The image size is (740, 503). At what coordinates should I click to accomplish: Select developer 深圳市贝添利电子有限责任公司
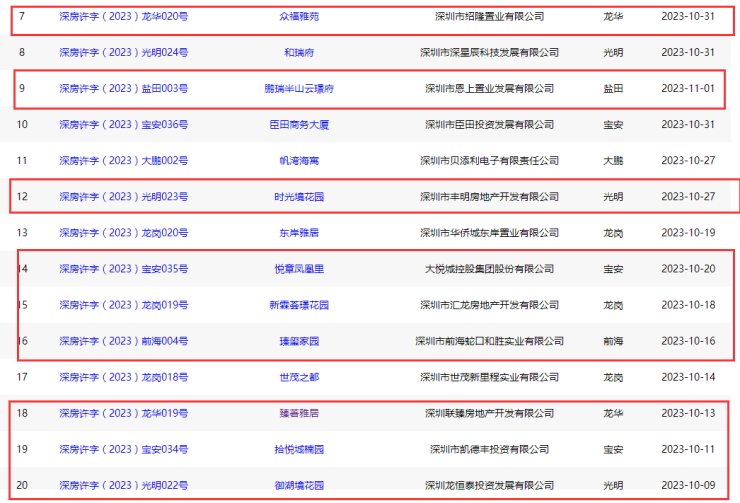pos(489,161)
